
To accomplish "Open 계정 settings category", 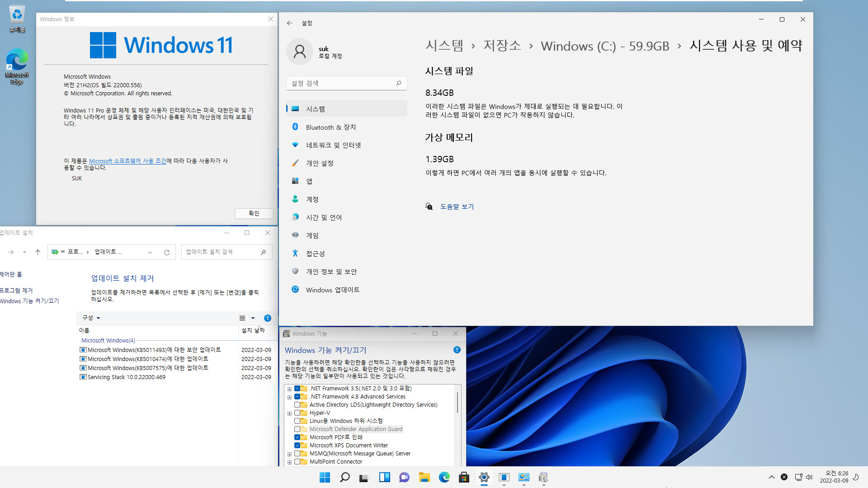I will pyautogui.click(x=346, y=199).
